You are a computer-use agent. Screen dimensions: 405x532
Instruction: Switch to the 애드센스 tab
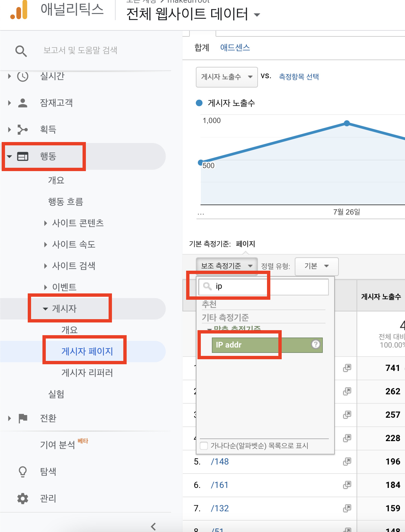(235, 47)
